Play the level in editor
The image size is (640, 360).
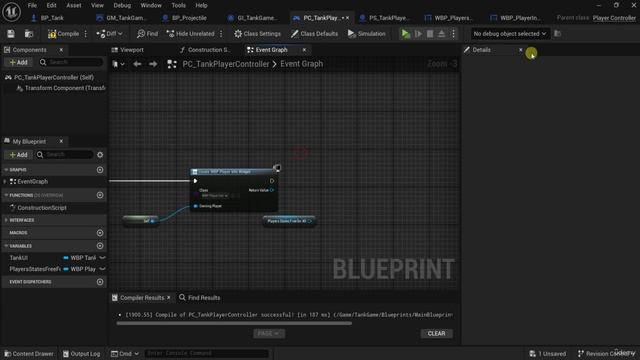[405, 34]
